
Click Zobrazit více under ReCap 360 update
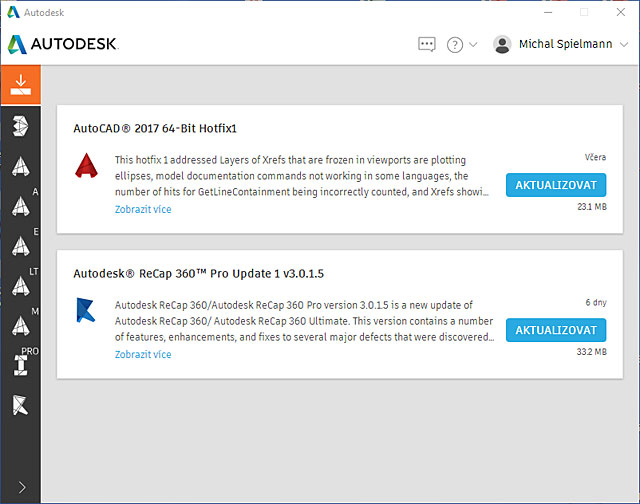point(143,354)
